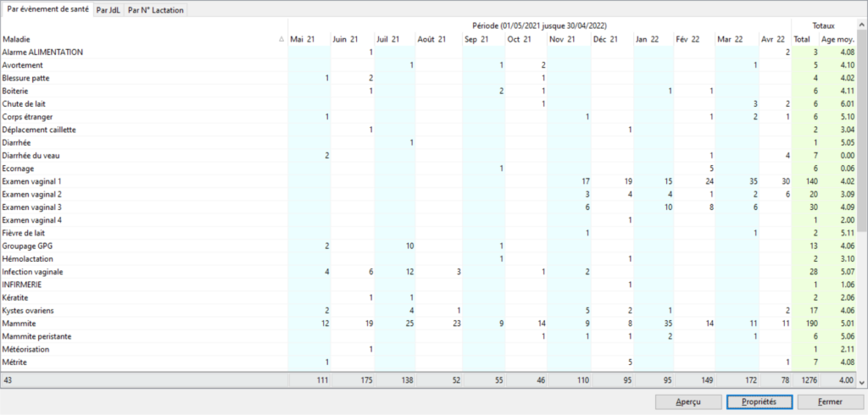868x415 pixels.
Task: Select the Alarme ALIMENTATION row
Action: click(x=42, y=53)
